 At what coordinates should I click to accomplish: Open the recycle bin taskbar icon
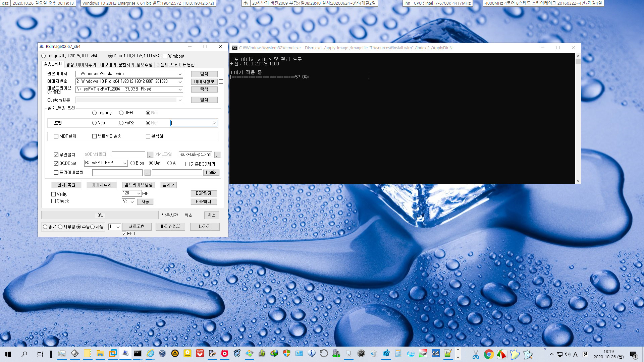point(374,354)
